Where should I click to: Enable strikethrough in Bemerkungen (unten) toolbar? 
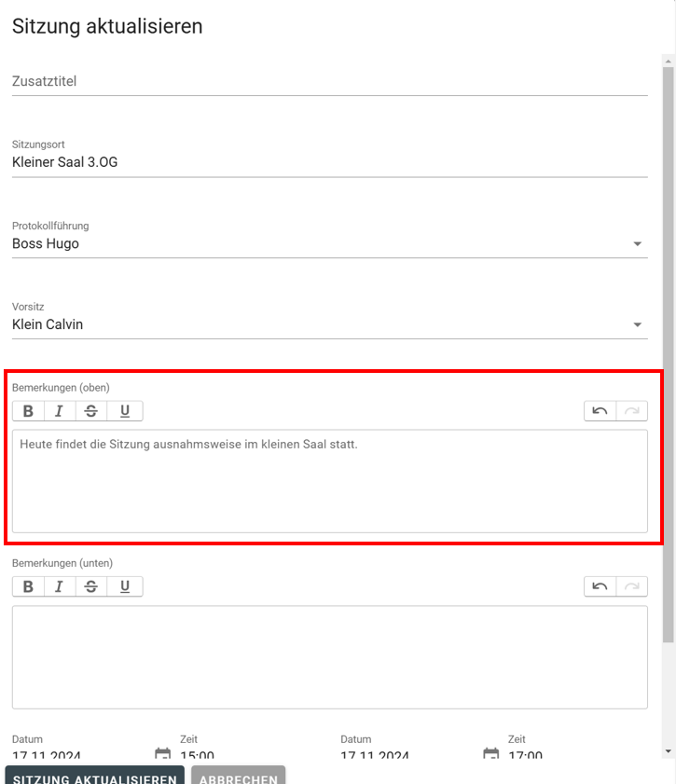click(90, 586)
